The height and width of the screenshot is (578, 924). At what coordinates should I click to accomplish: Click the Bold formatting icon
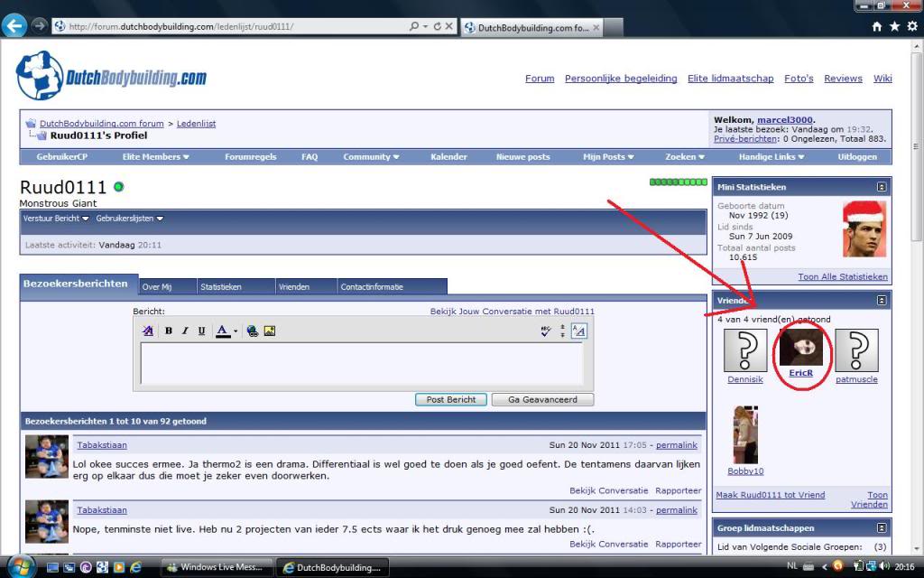point(169,331)
